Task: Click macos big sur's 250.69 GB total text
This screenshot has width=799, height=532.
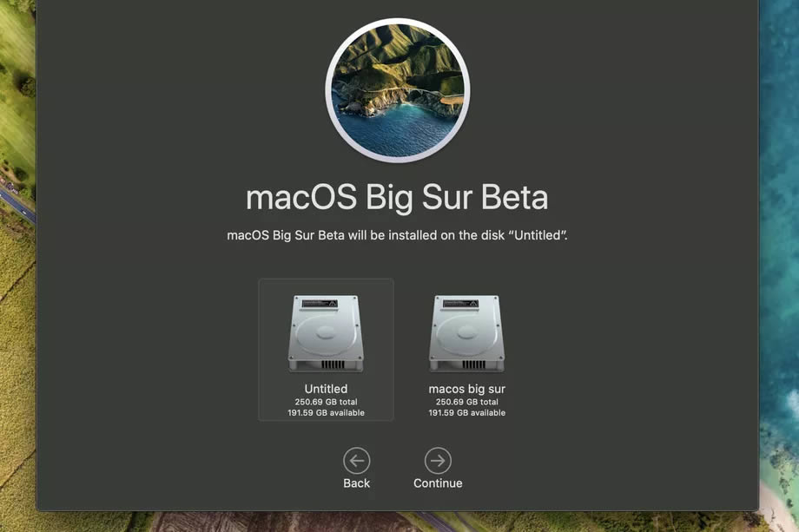Action: click(466, 402)
